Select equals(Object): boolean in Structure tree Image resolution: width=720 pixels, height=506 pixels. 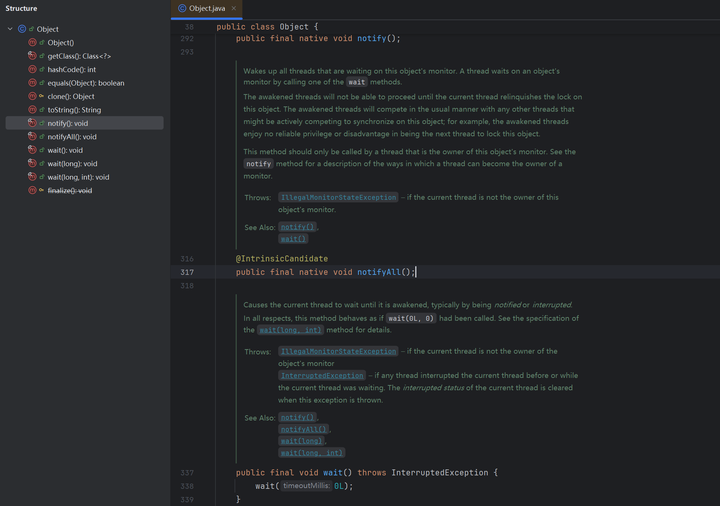click(x=86, y=83)
